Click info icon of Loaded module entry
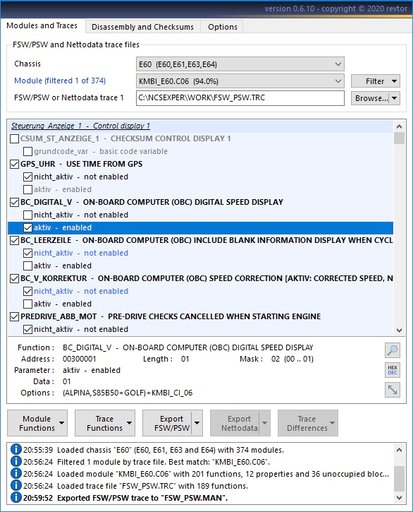This screenshot has width=413, height=512. 16,474
